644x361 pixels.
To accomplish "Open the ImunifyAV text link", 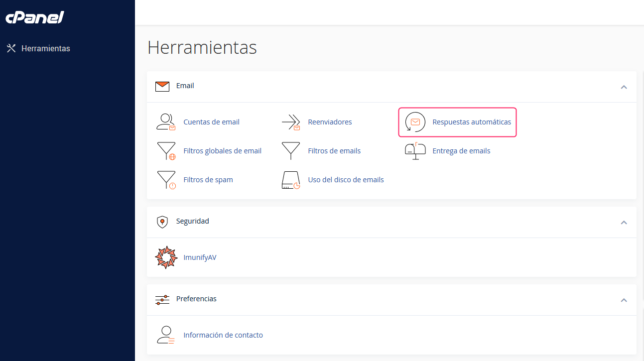I will click(x=200, y=257).
